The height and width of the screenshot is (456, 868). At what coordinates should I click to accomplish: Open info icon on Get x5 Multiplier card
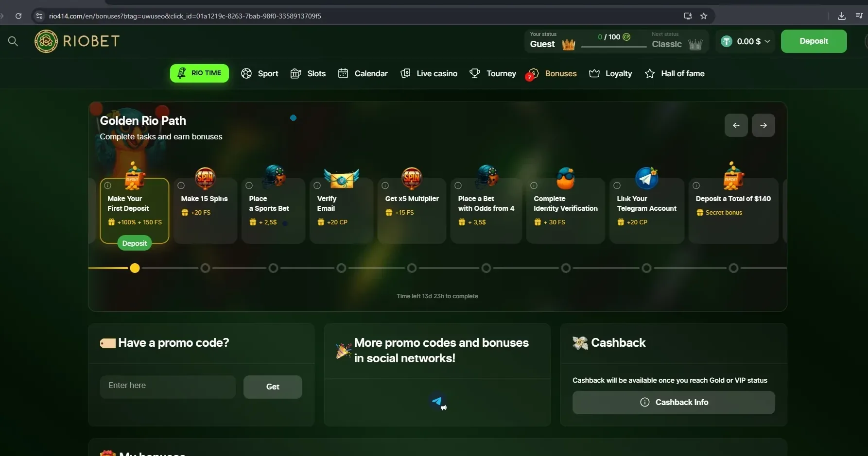pos(385,186)
